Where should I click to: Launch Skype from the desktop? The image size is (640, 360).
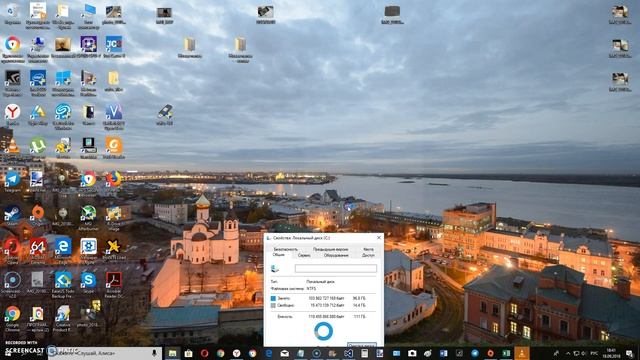pos(88,283)
